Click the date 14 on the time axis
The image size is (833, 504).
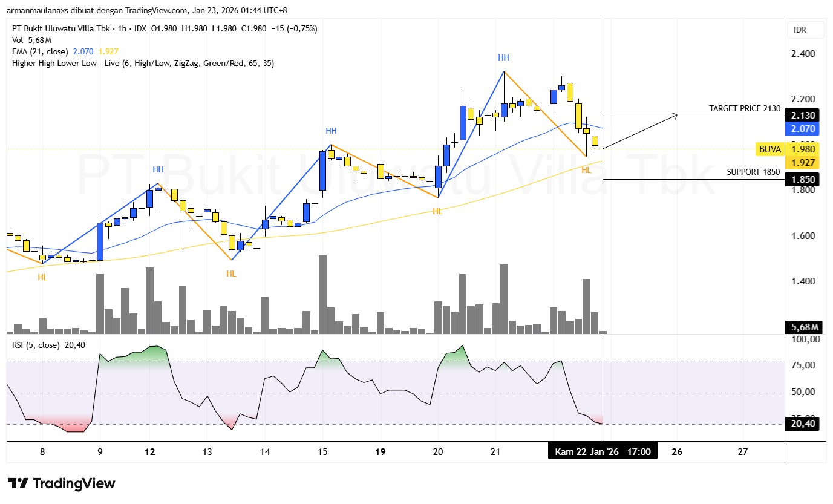click(265, 451)
